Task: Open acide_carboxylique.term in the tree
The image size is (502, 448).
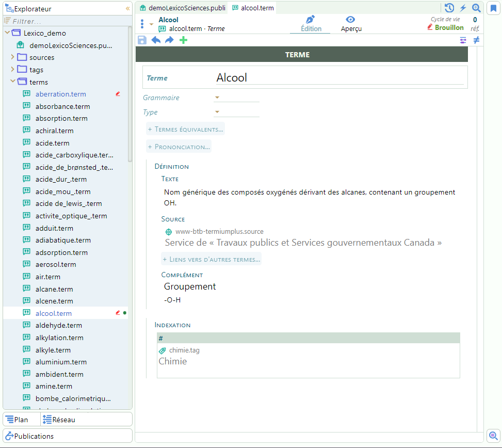Action: coord(74,155)
